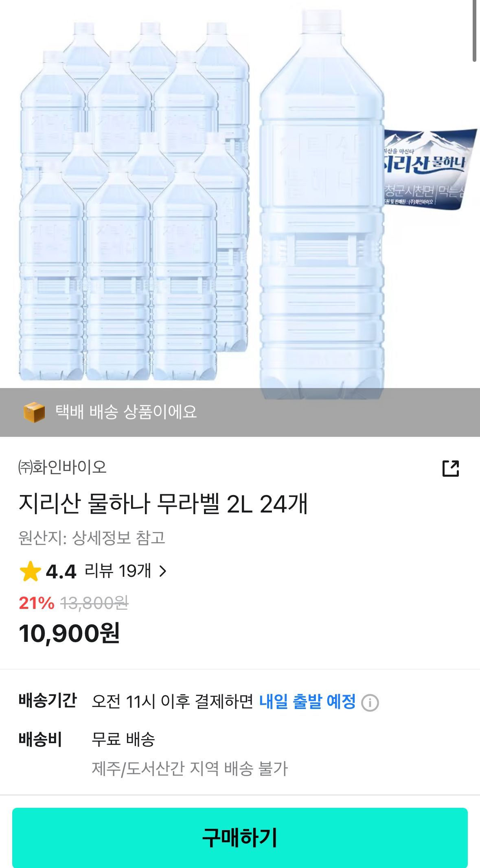Tap the 4.4 rating score
This screenshot has height=868, width=480.
[61, 572]
